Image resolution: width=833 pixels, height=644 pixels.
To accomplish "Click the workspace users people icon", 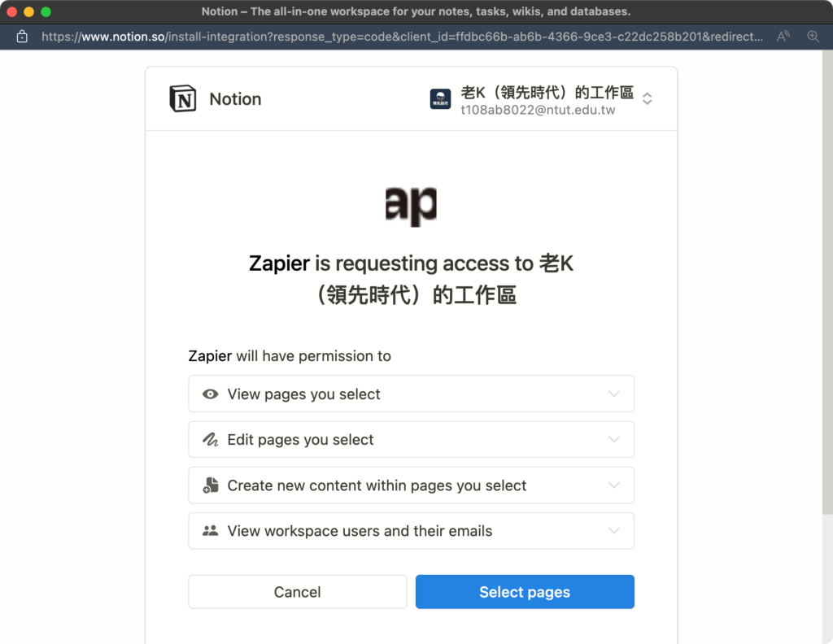I will tap(211, 530).
